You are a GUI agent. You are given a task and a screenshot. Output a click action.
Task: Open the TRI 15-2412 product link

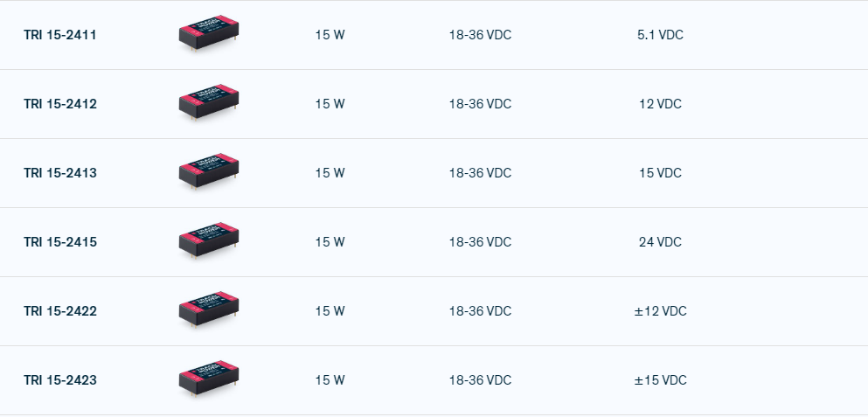click(60, 104)
